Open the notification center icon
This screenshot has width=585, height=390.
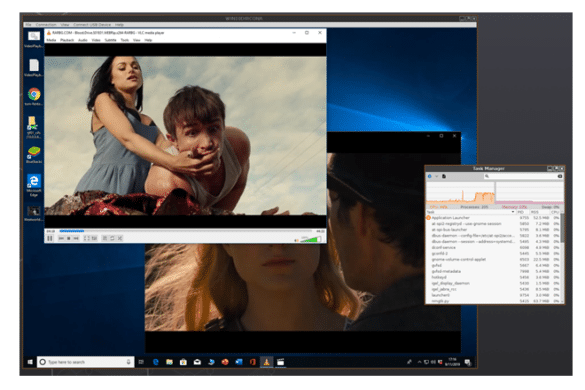pos(468,362)
